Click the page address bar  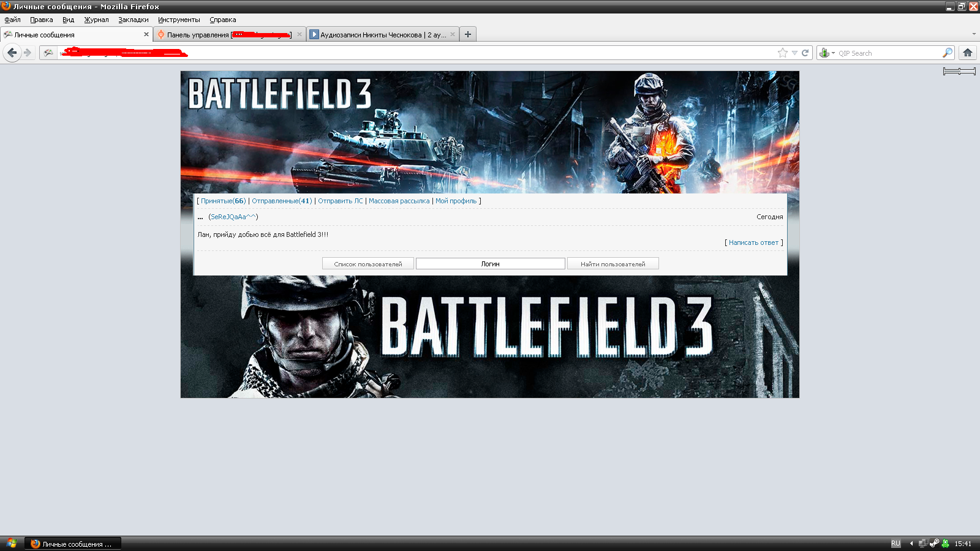417,53
